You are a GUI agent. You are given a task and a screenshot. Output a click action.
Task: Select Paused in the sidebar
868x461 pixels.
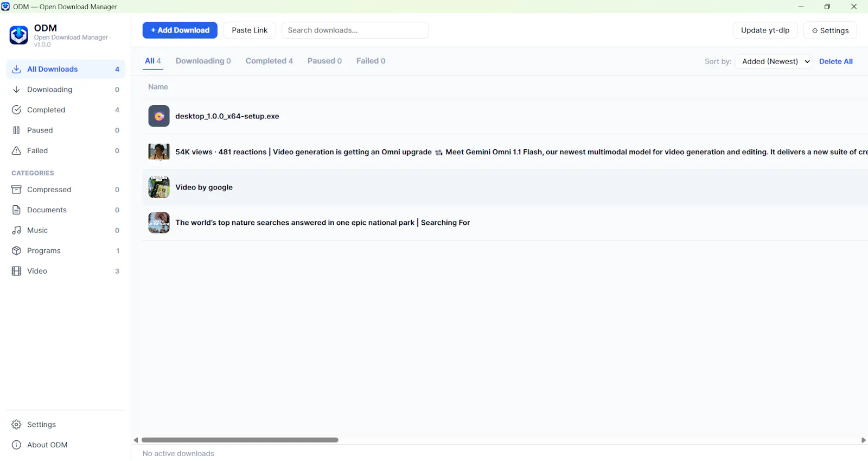tap(66, 130)
